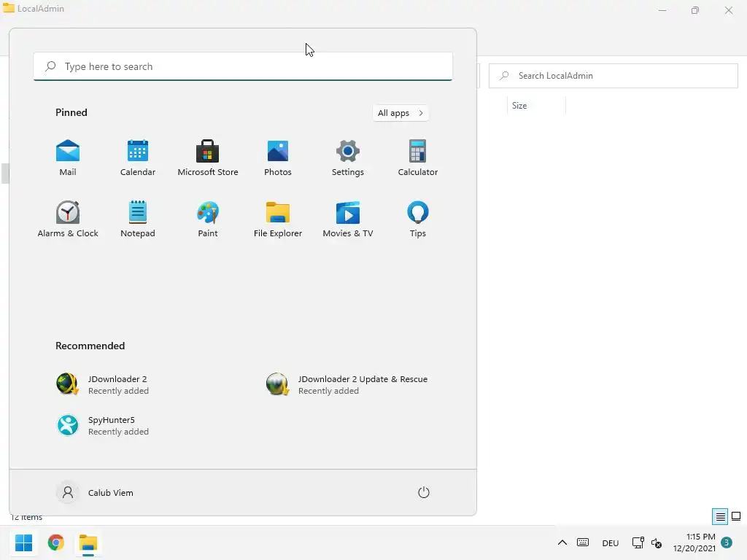Click the muted volume tray icon
The width and height of the screenshot is (747, 560).
[657, 542]
